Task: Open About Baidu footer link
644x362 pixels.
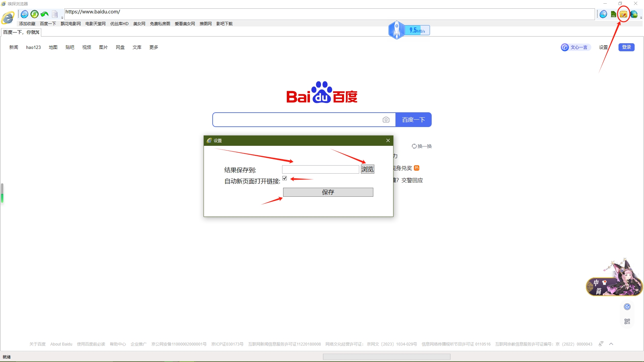Action: point(61,344)
